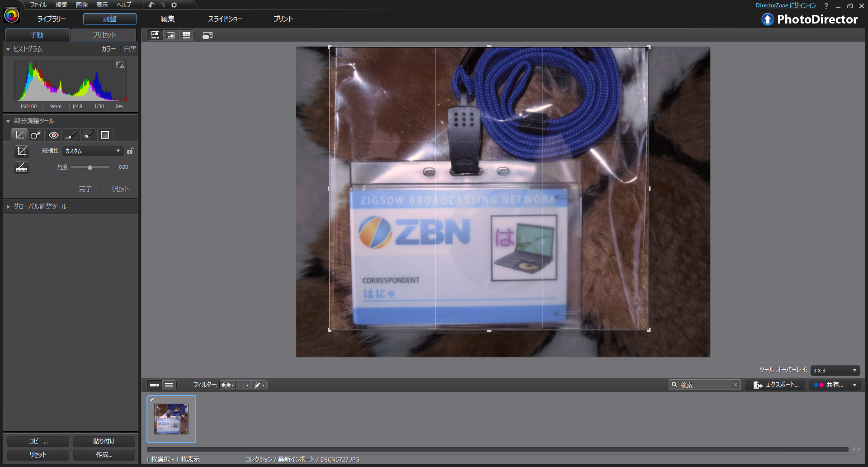The height and width of the screenshot is (467, 868).
Task: Select the red-eye removal tool
Action: click(x=54, y=135)
